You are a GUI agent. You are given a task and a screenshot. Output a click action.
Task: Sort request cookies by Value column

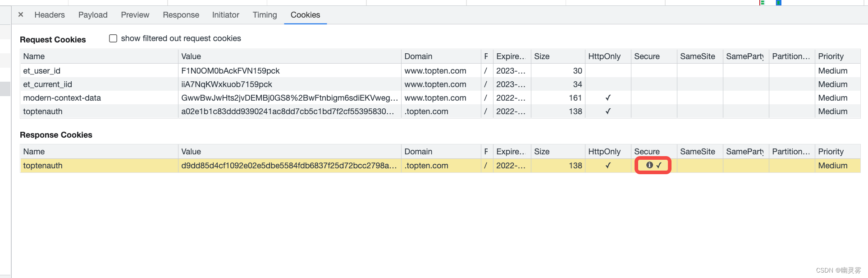point(290,56)
